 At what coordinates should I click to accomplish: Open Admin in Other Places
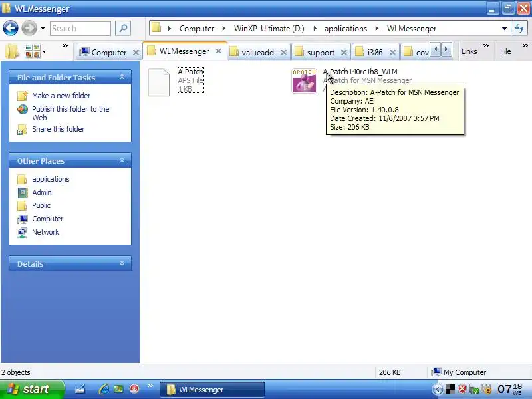point(42,192)
